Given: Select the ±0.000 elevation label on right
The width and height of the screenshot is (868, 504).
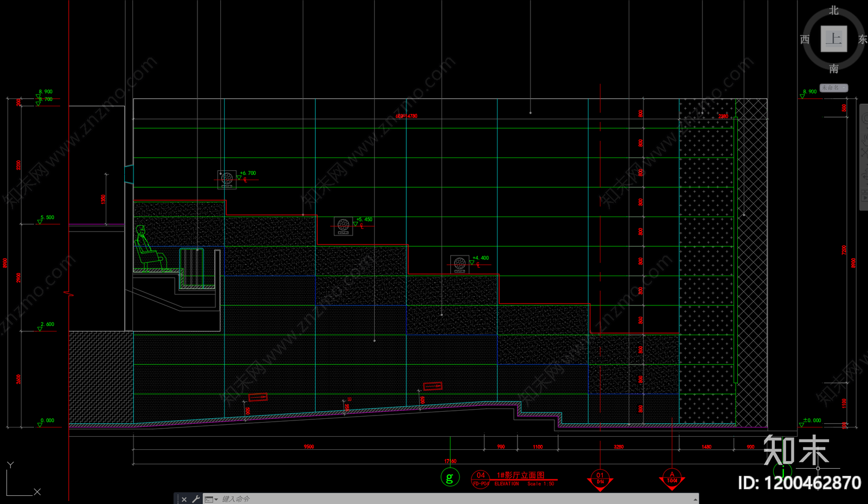Looking at the screenshot, I should click(x=812, y=420).
